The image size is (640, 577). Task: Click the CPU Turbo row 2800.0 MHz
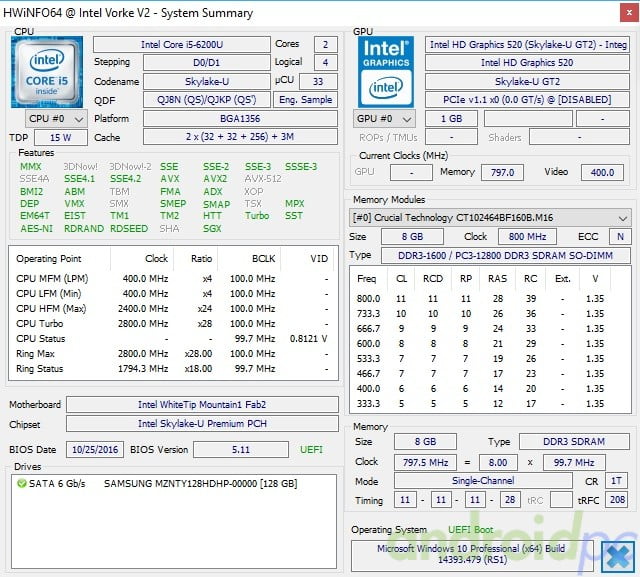pyautogui.click(x=173, y=324)
